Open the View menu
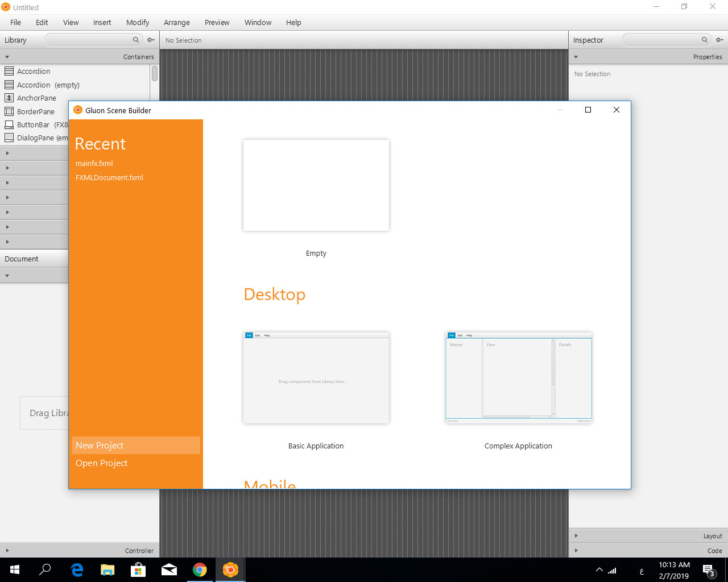 click(71, 22)
